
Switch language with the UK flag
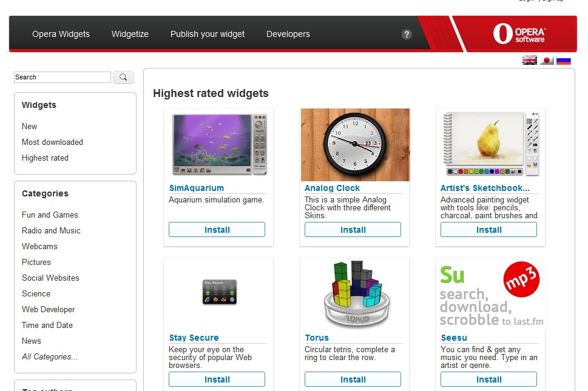[530, 60]
